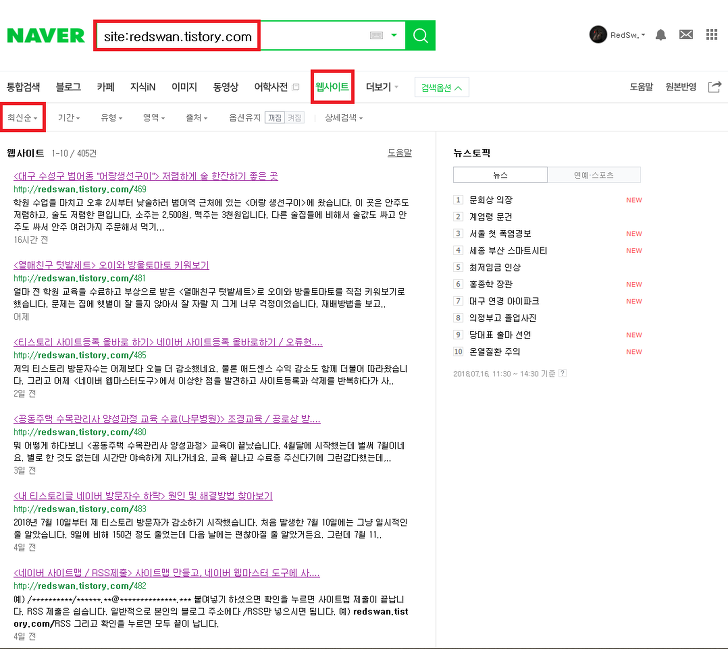Select the 웹사이트 tab
This screenshot has height=649, width=728.
[332, 87]
